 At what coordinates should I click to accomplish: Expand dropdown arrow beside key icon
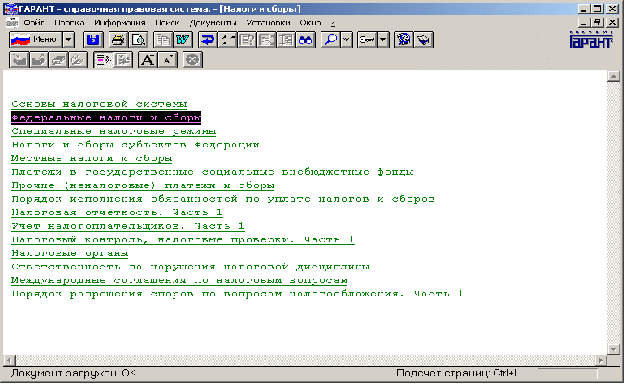383,40
